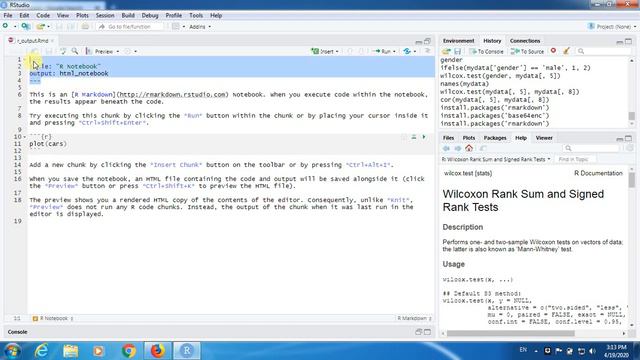Click the To Source button
This screenshot has height=360, width=640.
(x=527, y=51)
